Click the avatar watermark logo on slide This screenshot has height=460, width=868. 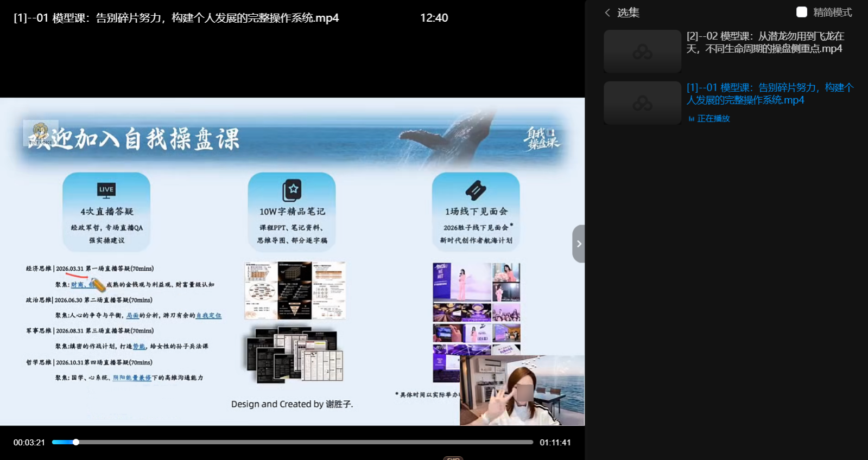coord(40,133)
